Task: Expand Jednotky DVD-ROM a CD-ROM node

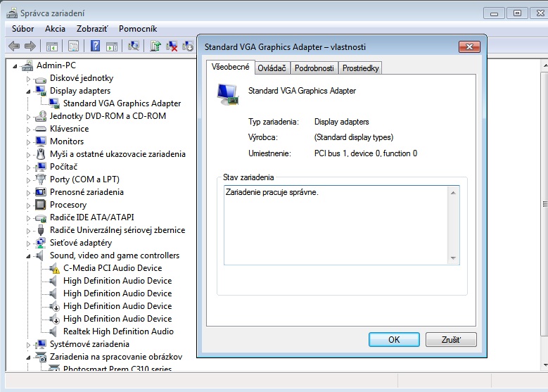Action: click(28, 117)
